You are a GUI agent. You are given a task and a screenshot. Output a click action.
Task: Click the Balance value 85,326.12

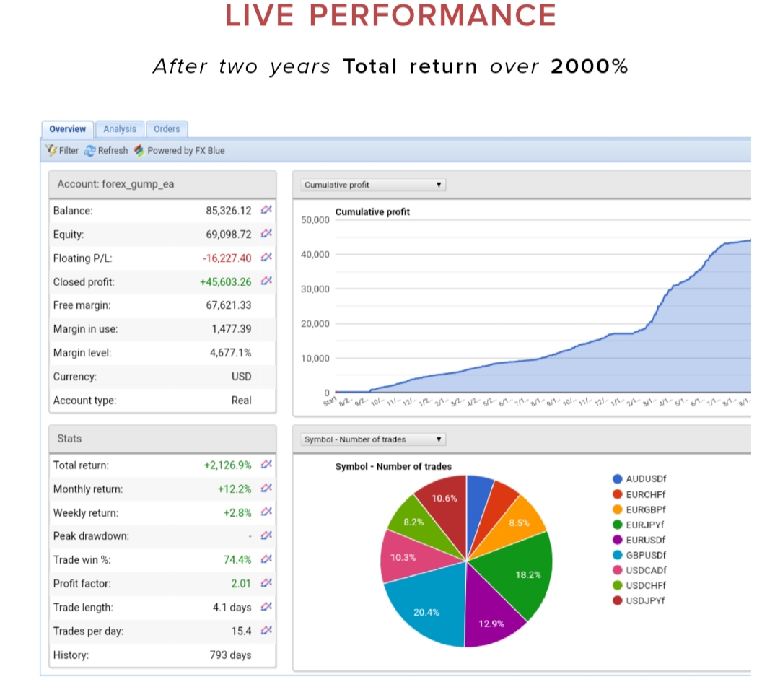pyautogui.click(x=229, y=211)
